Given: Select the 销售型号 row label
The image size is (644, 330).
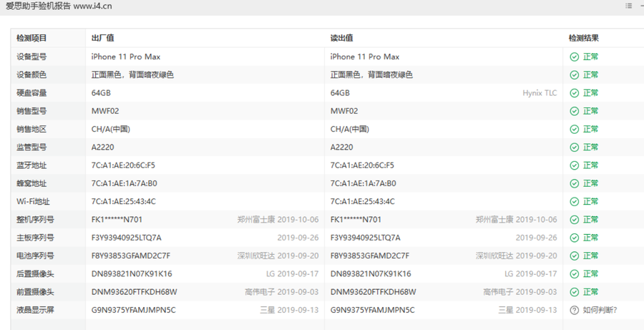Looking at the screenshot, I should 31,111.
